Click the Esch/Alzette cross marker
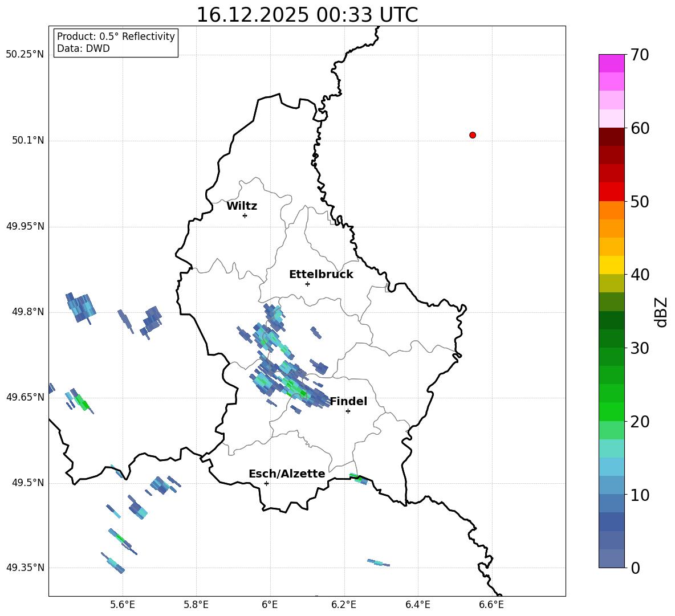Viewport: 675px width, 616px height. [x=266, y=483]
